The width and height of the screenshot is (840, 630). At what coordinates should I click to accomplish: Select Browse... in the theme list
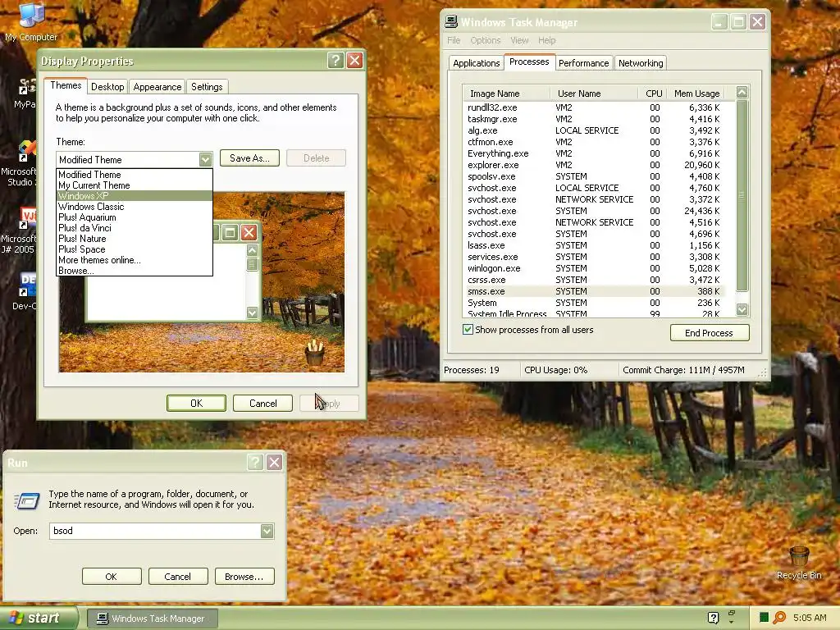[135, 271]
